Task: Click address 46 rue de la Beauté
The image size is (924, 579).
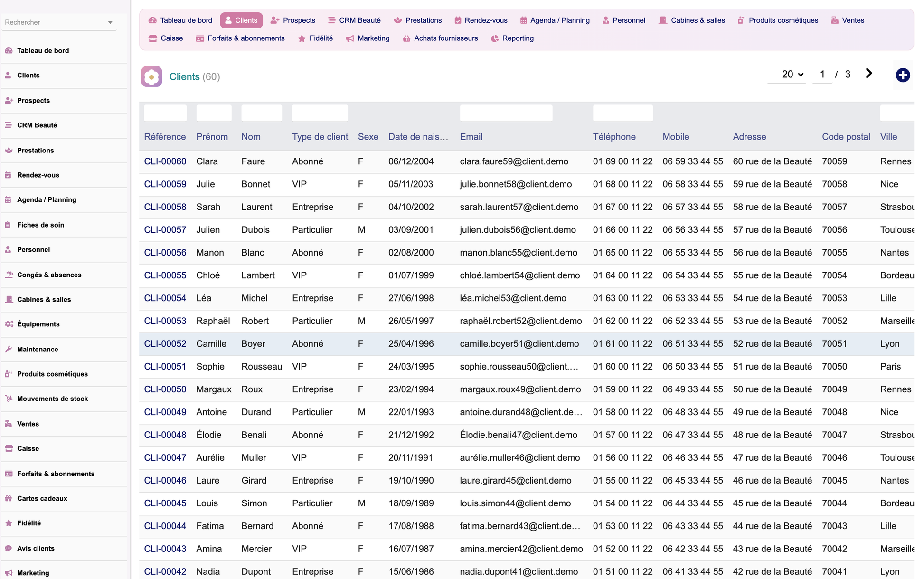Action: [773, 481]
